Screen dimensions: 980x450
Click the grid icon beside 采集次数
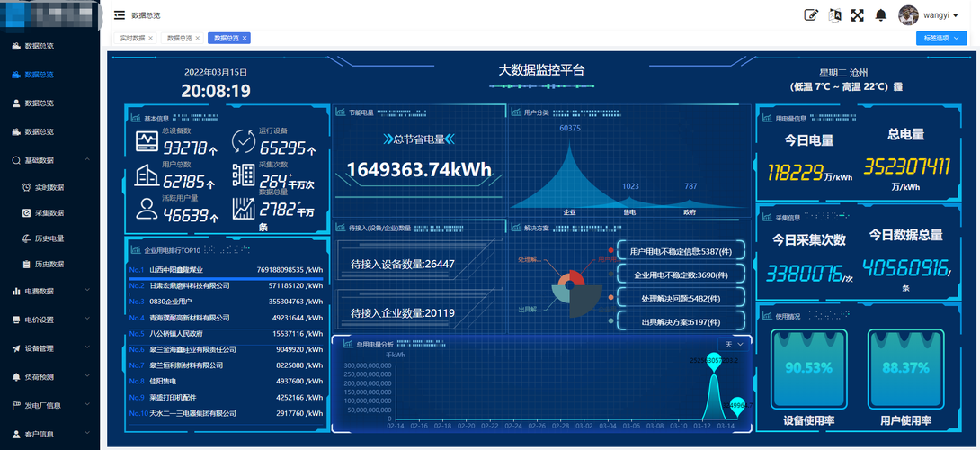243,175
